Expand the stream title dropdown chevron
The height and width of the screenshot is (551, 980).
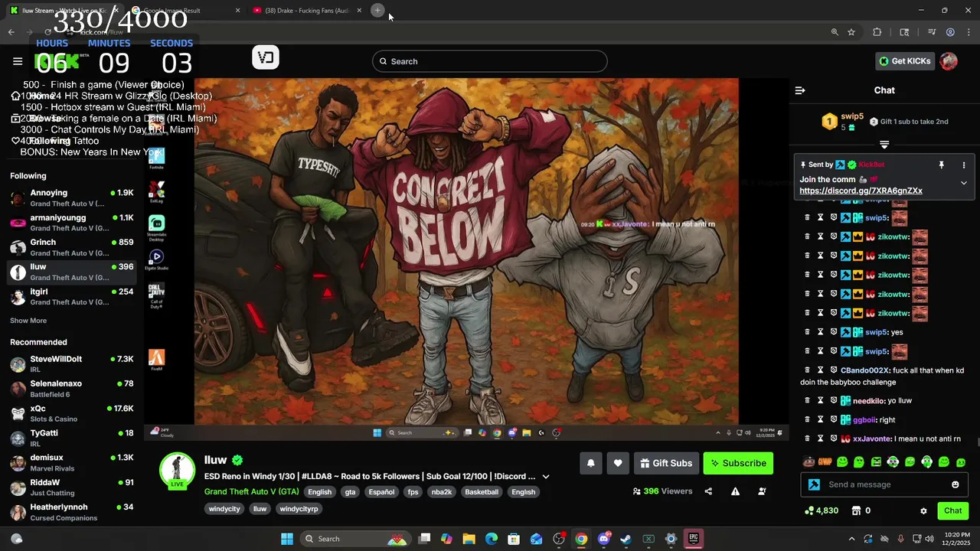[546, 477]
